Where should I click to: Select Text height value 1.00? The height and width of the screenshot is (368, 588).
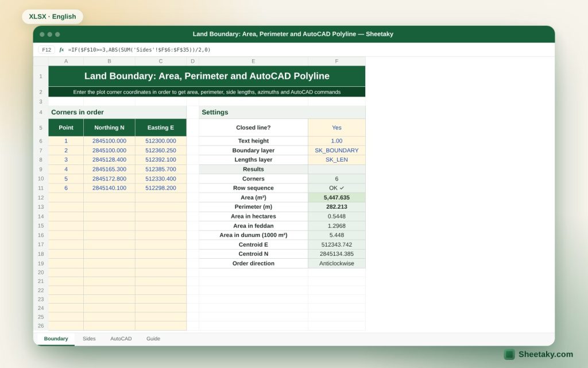(x=336, y=141)
